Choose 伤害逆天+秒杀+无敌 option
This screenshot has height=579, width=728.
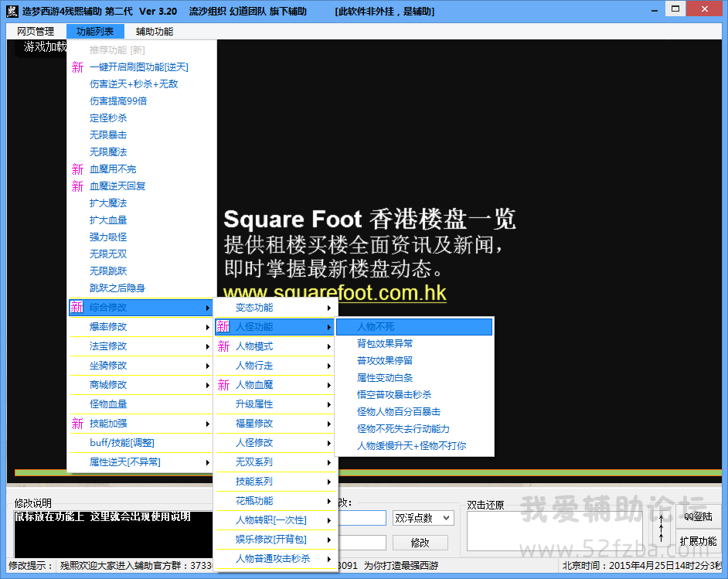(x=141, y=84)
